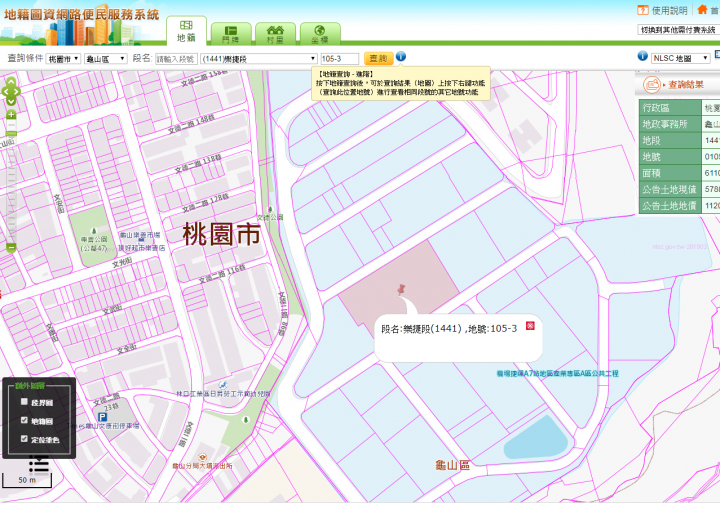Click the popup text 段名:樂捷段(1441)

421,328
